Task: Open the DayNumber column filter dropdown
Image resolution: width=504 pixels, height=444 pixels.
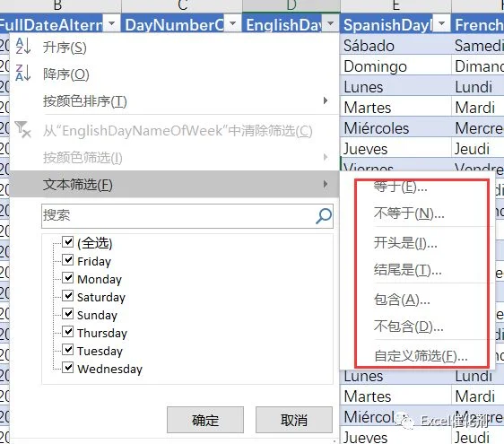Action: click(232, 24)
